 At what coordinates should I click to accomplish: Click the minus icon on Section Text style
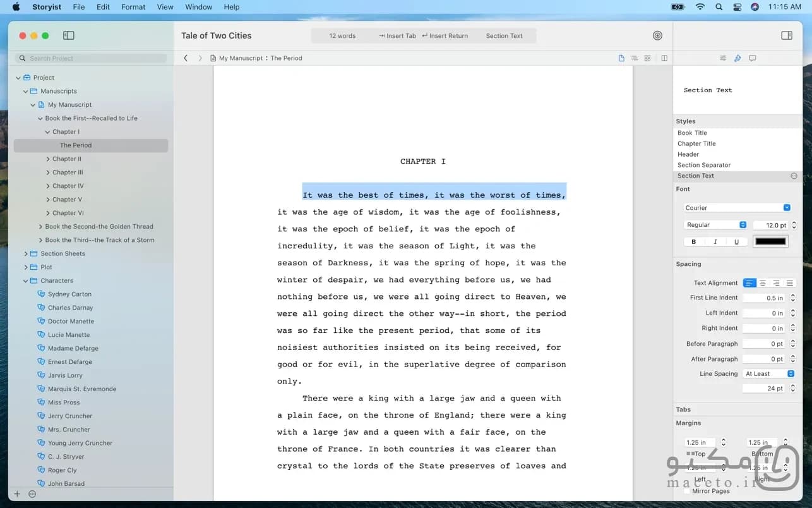794,176
